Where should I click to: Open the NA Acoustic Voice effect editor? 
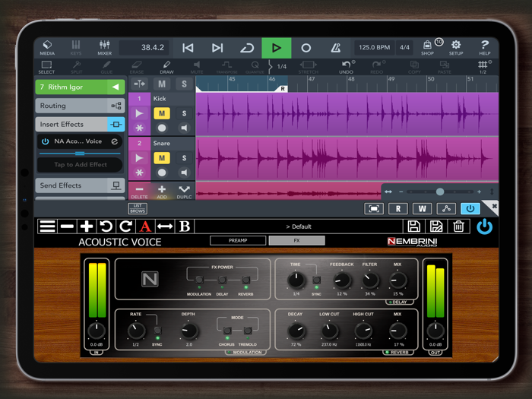(x=114, y=141)
